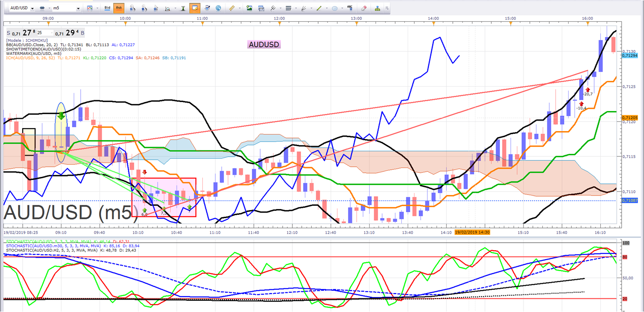The height and width of the screenshot is (312, 644).
Task: Click the blue globe icon
Action: (219, 8)
